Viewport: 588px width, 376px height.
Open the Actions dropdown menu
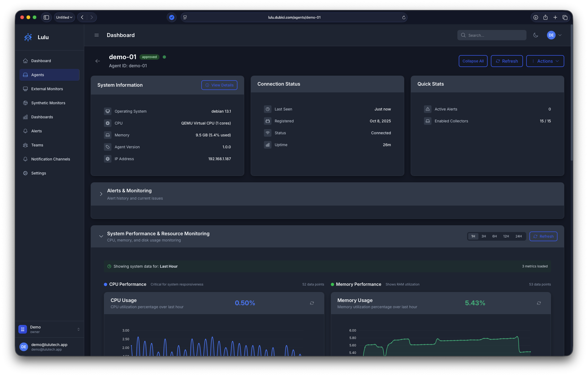pyautogui.click(x=545, y=61)
